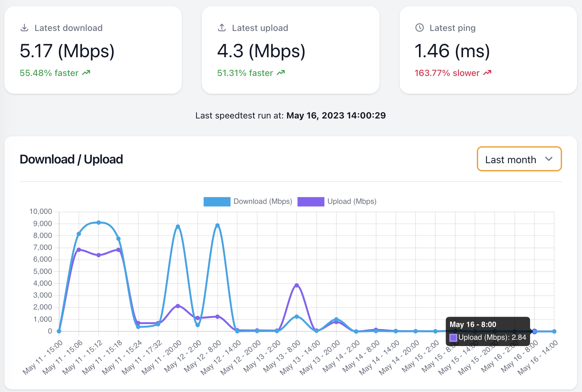Click the download arrow icon on Latest download card
Screen dimensions: 582x392
(25, 28)
